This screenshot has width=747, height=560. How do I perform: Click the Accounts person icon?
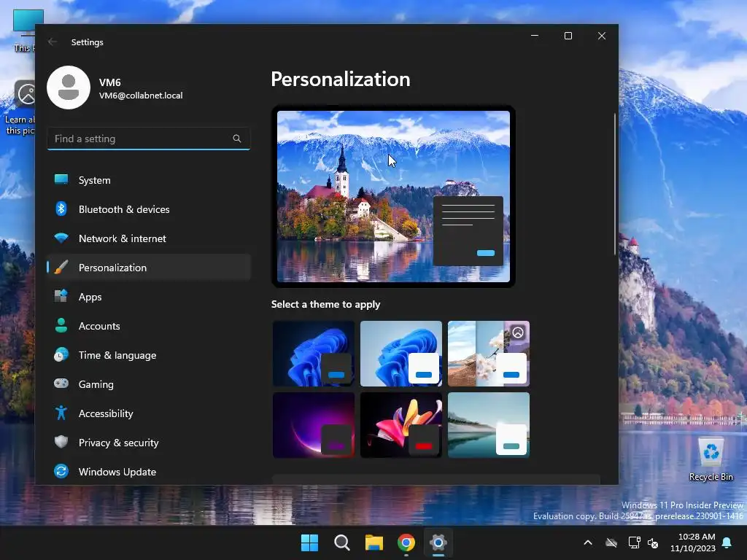tap(61, 325)
